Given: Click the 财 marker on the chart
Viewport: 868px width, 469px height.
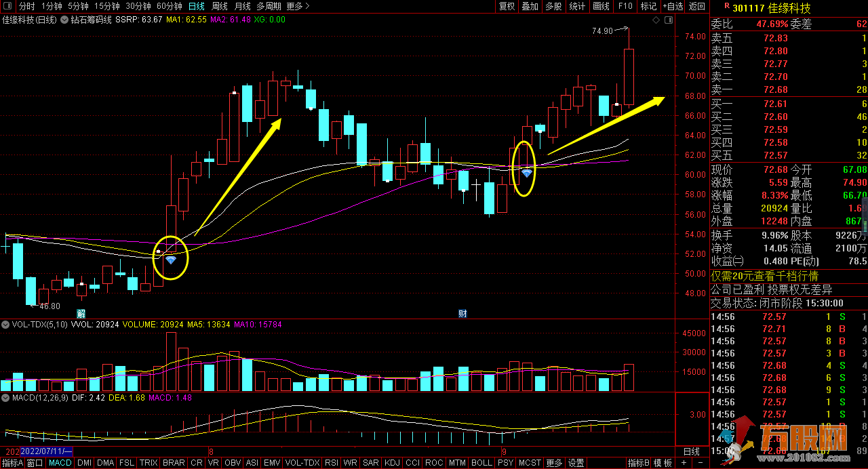Looking at the screenshot, I should click(x=462, y=313).
